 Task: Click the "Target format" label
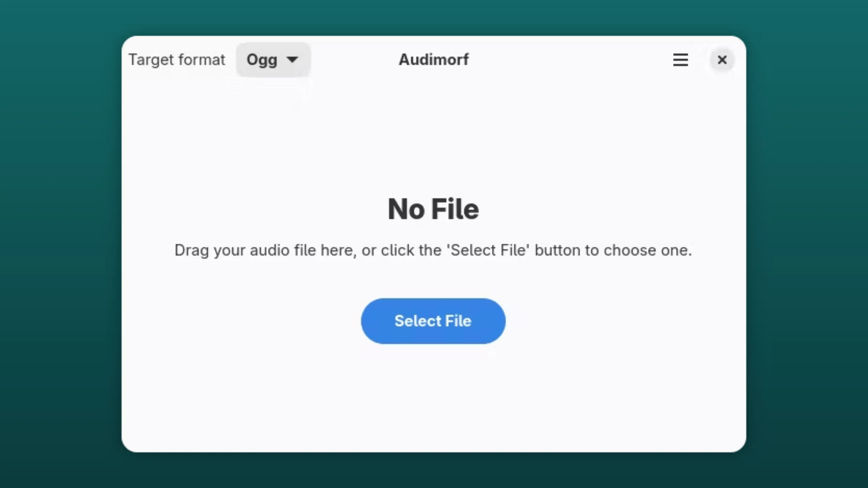(177, 60)
